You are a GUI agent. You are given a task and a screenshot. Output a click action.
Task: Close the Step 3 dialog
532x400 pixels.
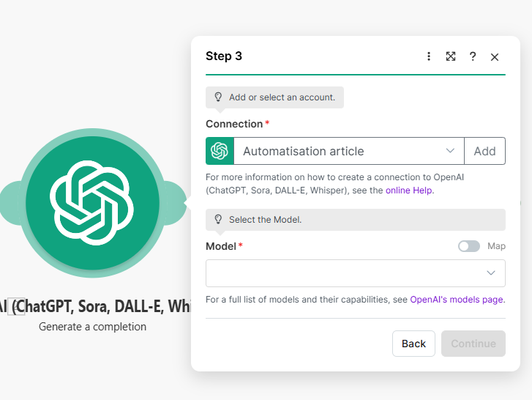click(x=495, y=57)
